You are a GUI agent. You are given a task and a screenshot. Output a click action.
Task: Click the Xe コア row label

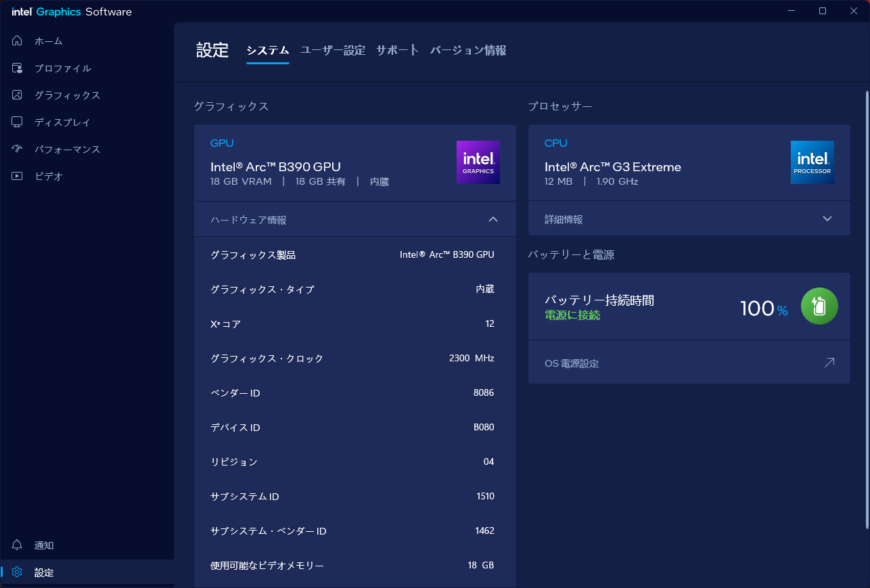click(225, 324)
